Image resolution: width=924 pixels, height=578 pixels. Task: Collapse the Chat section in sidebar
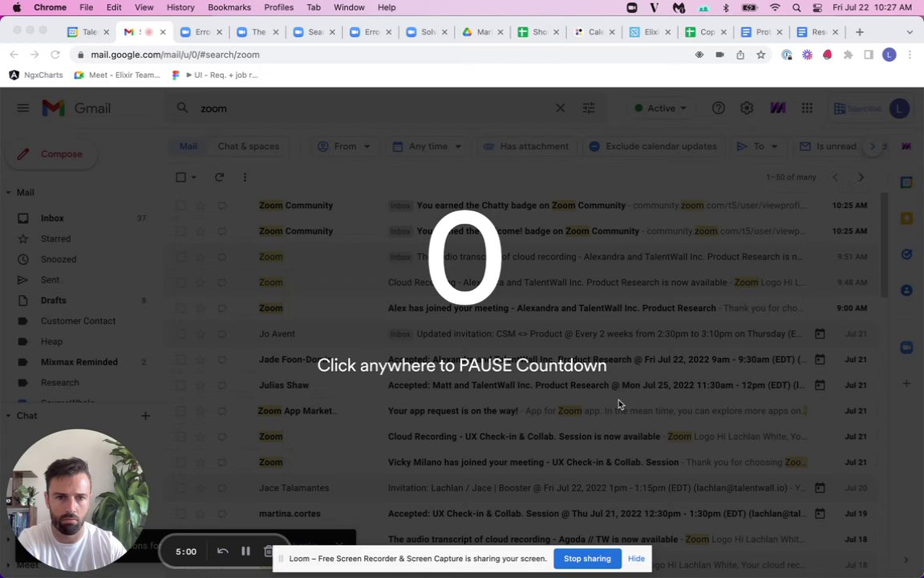(8, 416)
